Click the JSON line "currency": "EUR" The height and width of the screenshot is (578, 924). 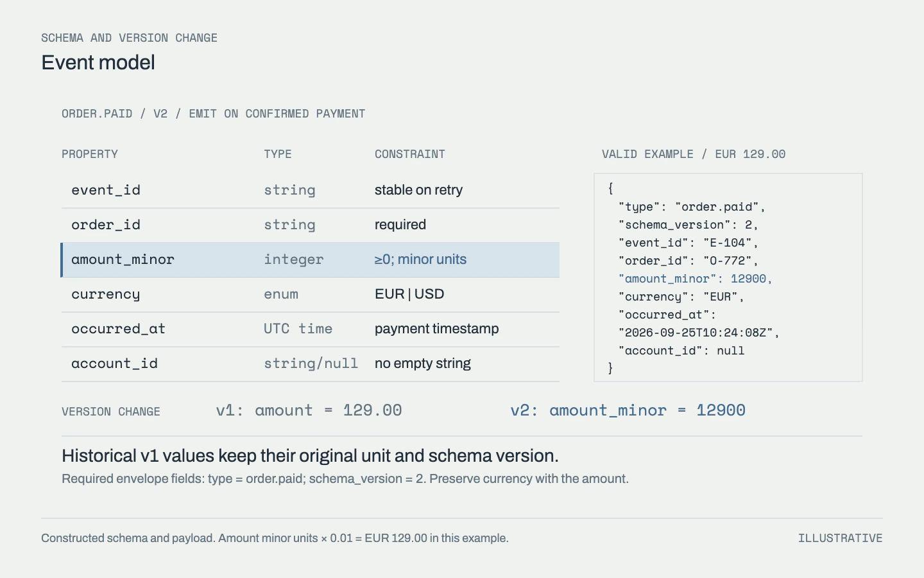click(x=681, y=297)
